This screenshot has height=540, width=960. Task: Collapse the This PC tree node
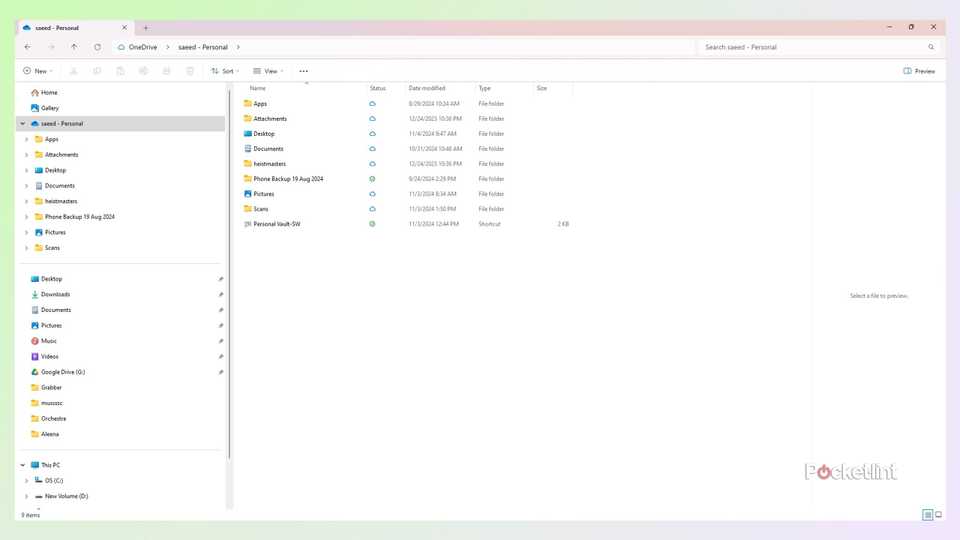pos(23,465)
